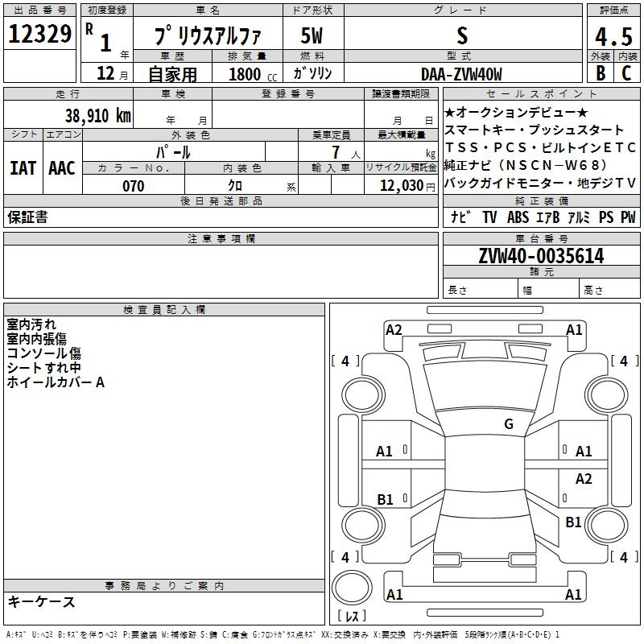Select the TSS・PCS・ビルトインETC line
This screenshot has height=644, width=644.
(x=540, y=147)
